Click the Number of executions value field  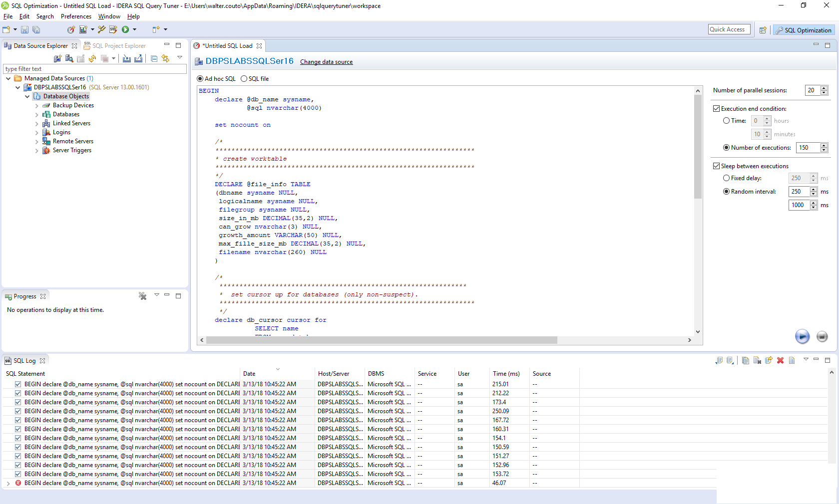tap(808, 148)
